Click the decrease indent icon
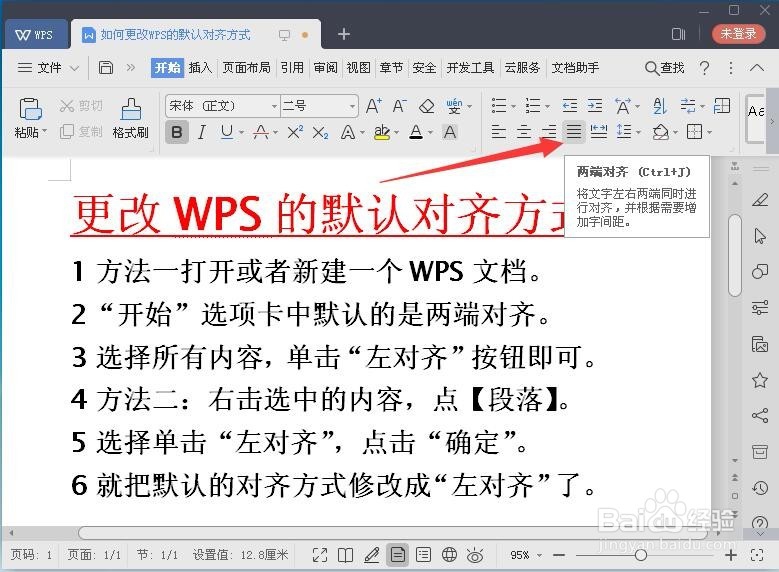This screenshot has height=572, width=779. pyautogui.click(x=569, y=106)
